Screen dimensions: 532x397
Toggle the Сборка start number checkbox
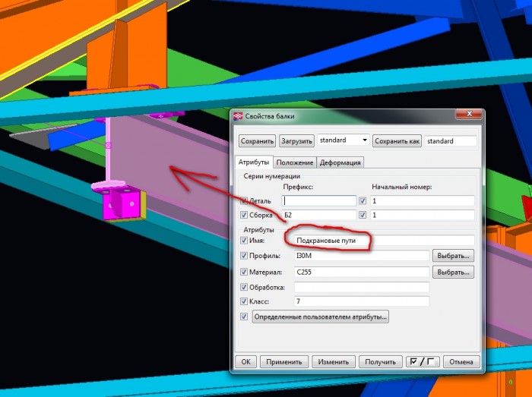pyautogui.click(x=363, y=215)
